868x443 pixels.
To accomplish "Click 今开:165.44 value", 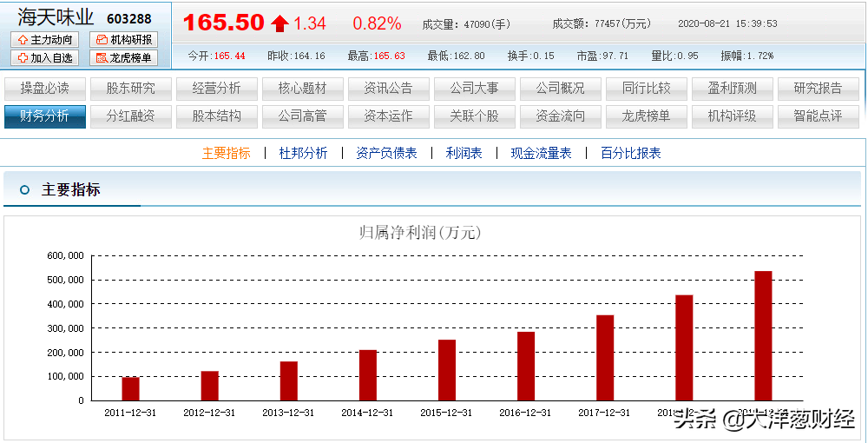I will [x=216, y=56].
